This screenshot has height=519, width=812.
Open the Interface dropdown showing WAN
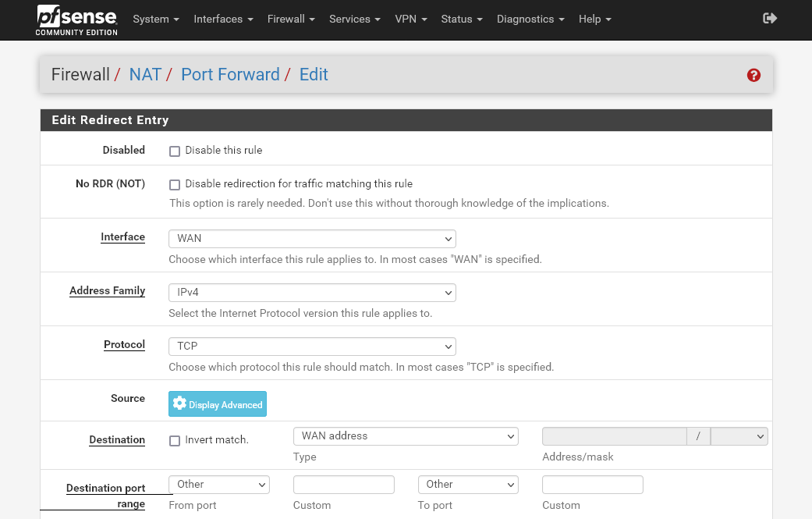[312, 239]
